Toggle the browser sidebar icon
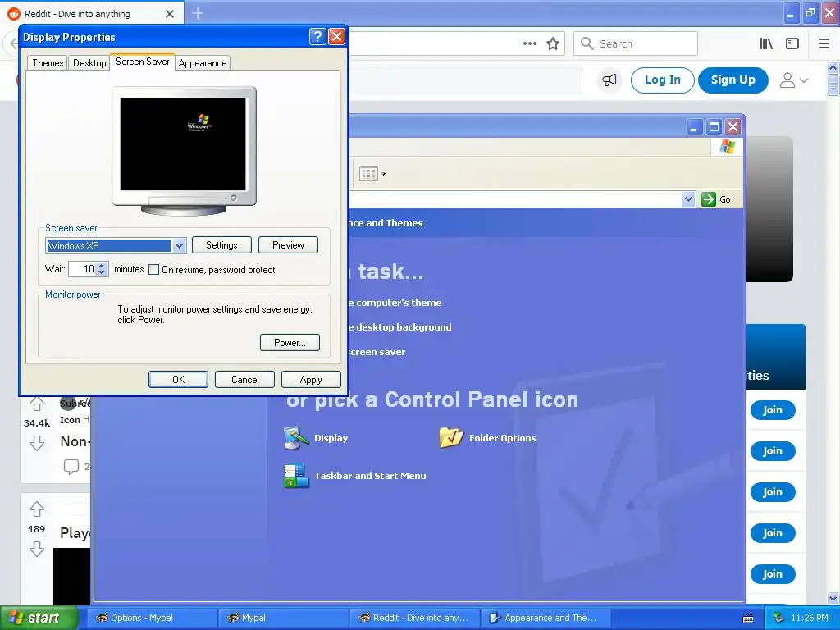The height and width of the screenshot is (630, 840). pyautogui.click(x=792, y=43)
